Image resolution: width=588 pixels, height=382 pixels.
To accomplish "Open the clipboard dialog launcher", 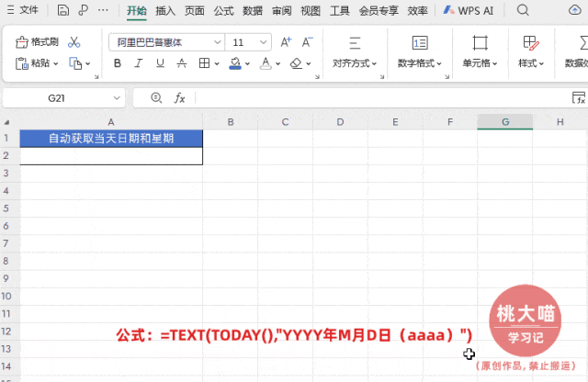I will point(96,77).
